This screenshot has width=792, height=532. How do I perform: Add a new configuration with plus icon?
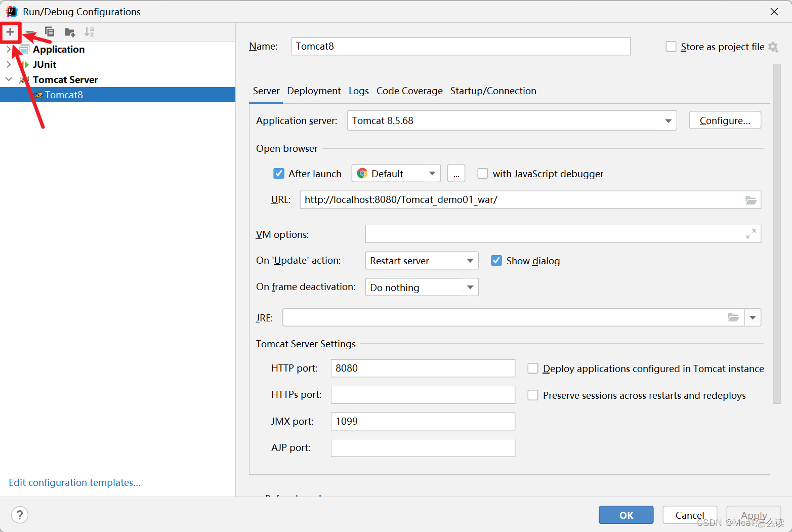tap(10, 32)
